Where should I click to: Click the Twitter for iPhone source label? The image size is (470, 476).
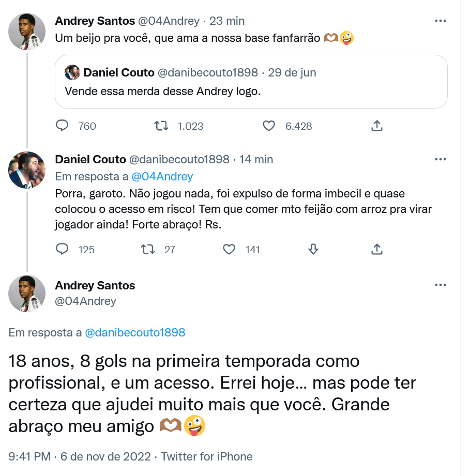point(207,457)
